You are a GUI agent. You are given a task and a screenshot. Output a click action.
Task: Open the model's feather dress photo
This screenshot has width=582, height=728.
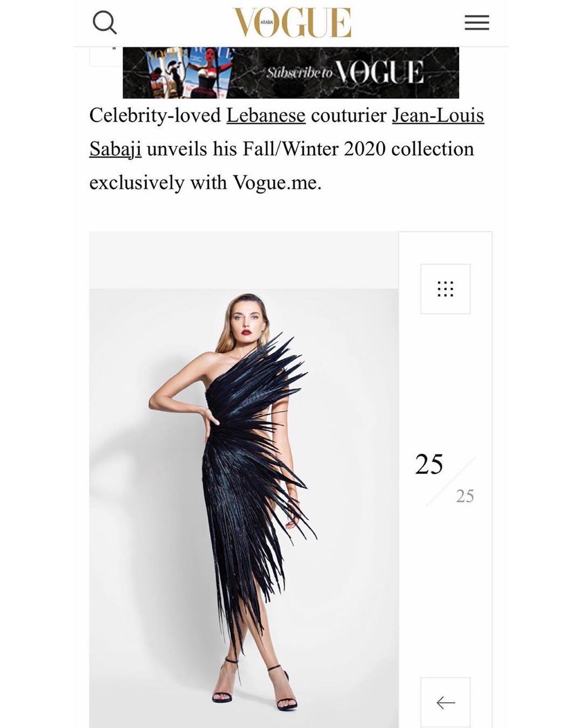pyautogui.click(x=244, y=508)
